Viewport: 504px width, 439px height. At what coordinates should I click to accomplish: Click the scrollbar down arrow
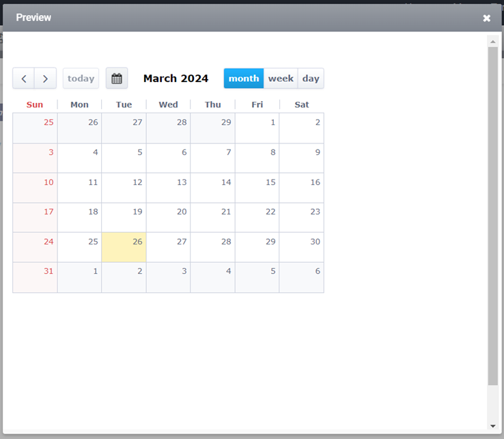(x=492, y=426)
